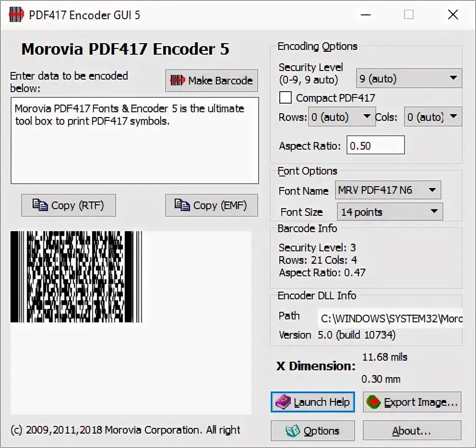Image resolution: width=476 pixels, height=448 pixels.
Task: Click the '11.68 mils' X dimension value
Action: tap(385, 357)
